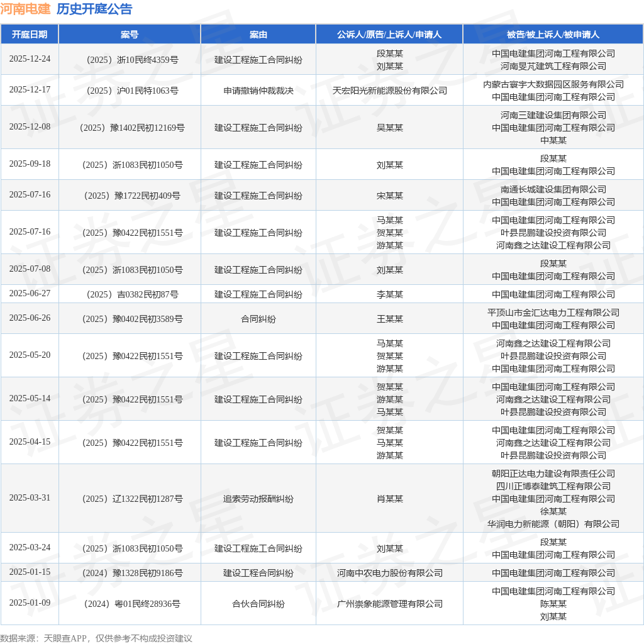Click the date 2025-03-31
Image resolution: width=644 pixels, height=644 pixels.
[x=30, y=498]
